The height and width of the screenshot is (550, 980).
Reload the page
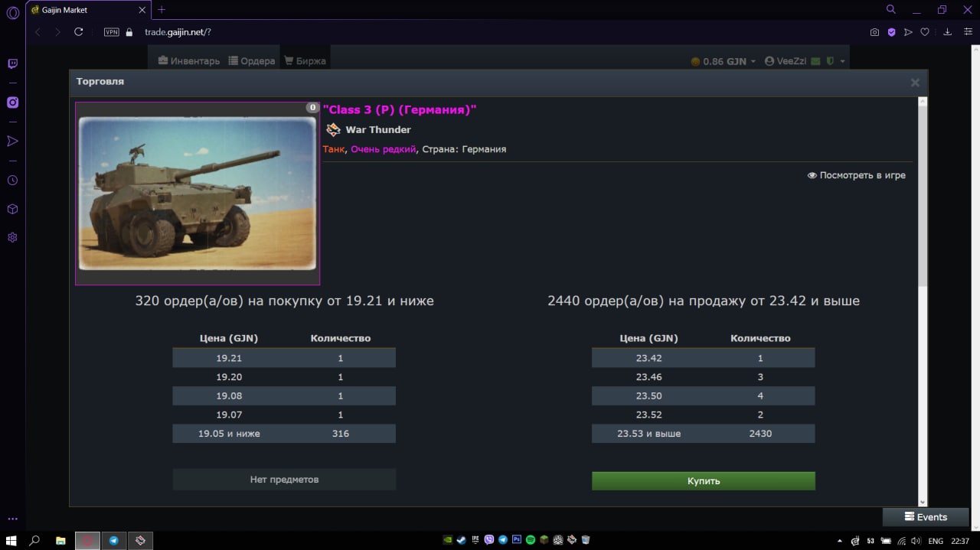point(78,32)
